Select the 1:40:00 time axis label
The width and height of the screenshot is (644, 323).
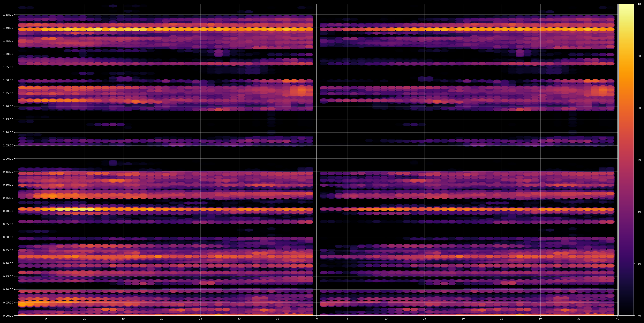coord(8,54)
